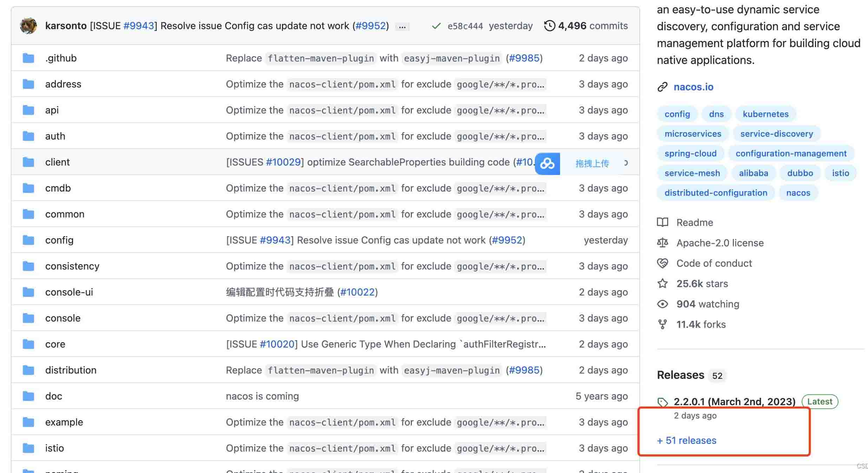Viewport: 868px width, 473px height.
Task: Select the alibaba topic tag
Action: click(754, 173)
